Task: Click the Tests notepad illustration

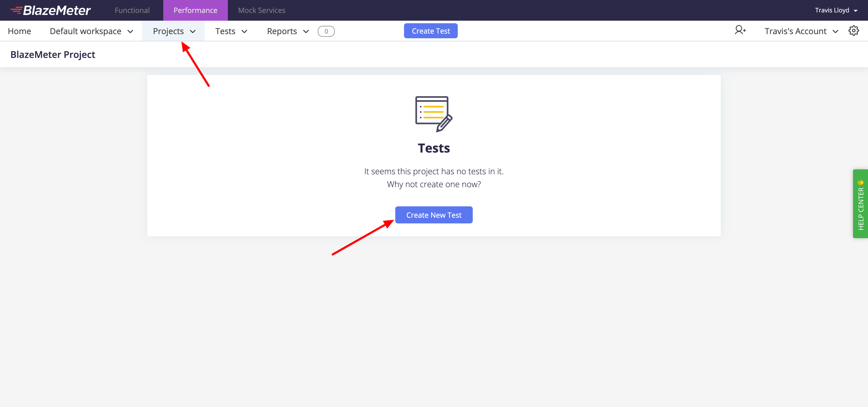Action: 434,114
